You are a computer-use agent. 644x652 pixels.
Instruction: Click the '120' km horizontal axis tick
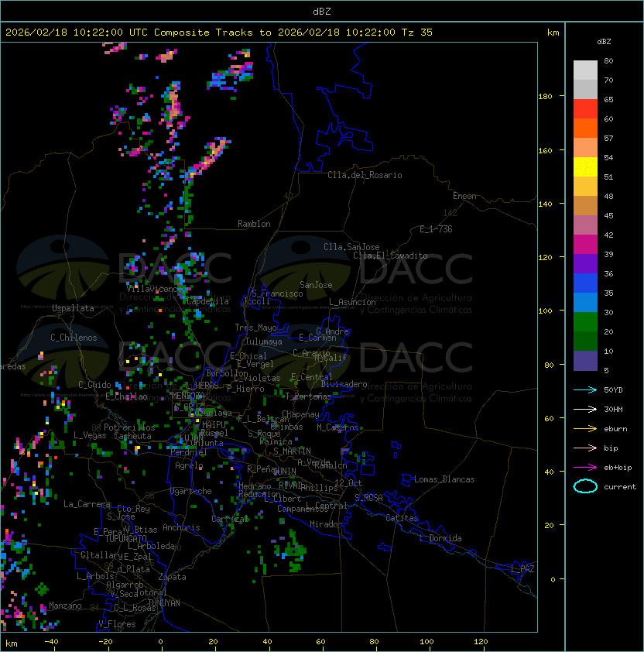click(x=481, y=642)
